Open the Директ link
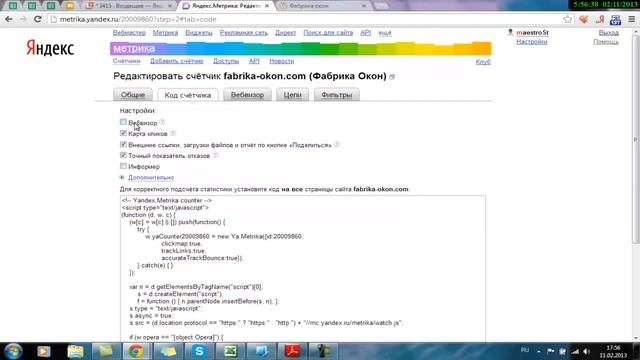 click(285, 33)
